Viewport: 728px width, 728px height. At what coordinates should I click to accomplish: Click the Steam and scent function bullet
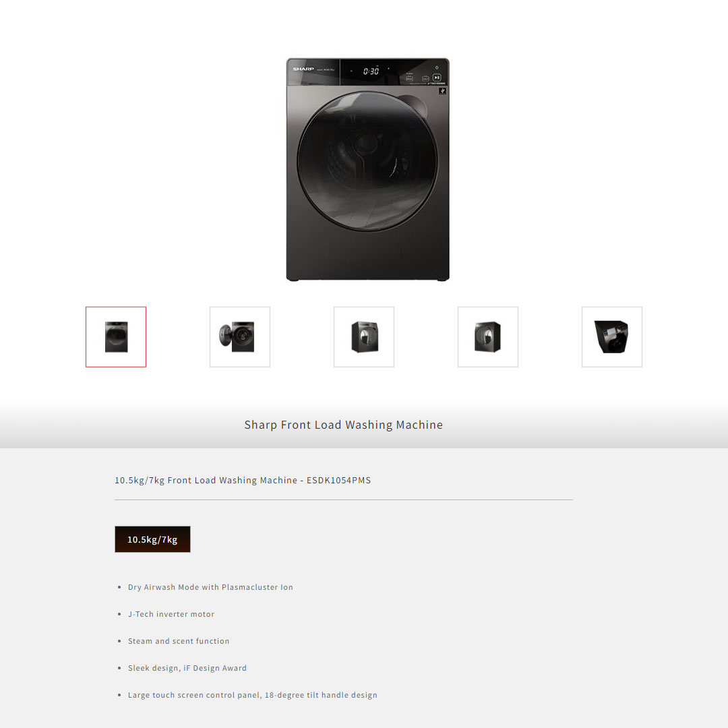click(x=179, y=641)
